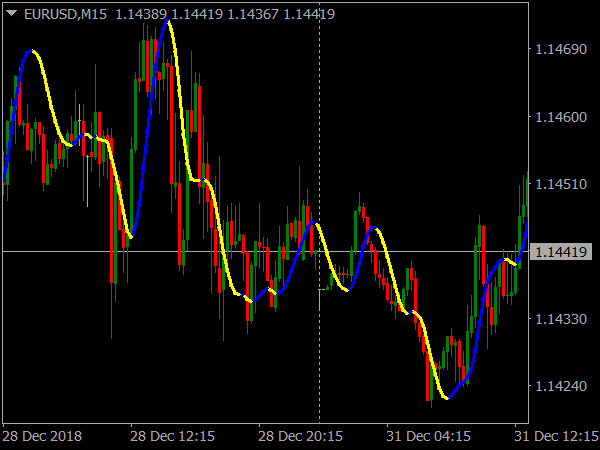
Task: Click the 1.14240 price scale label
Action: tap(561, 386)
